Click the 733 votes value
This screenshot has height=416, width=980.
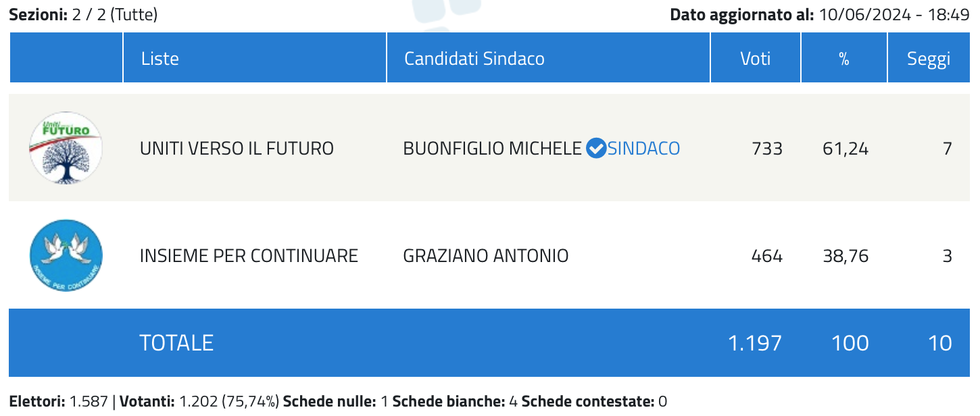(x=767, y=149)
